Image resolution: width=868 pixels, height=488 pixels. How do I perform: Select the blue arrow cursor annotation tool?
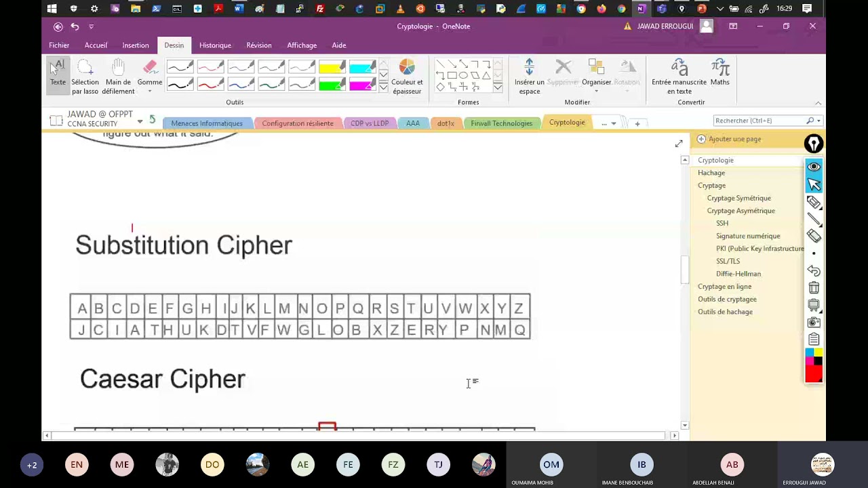(x=814, y=184)
